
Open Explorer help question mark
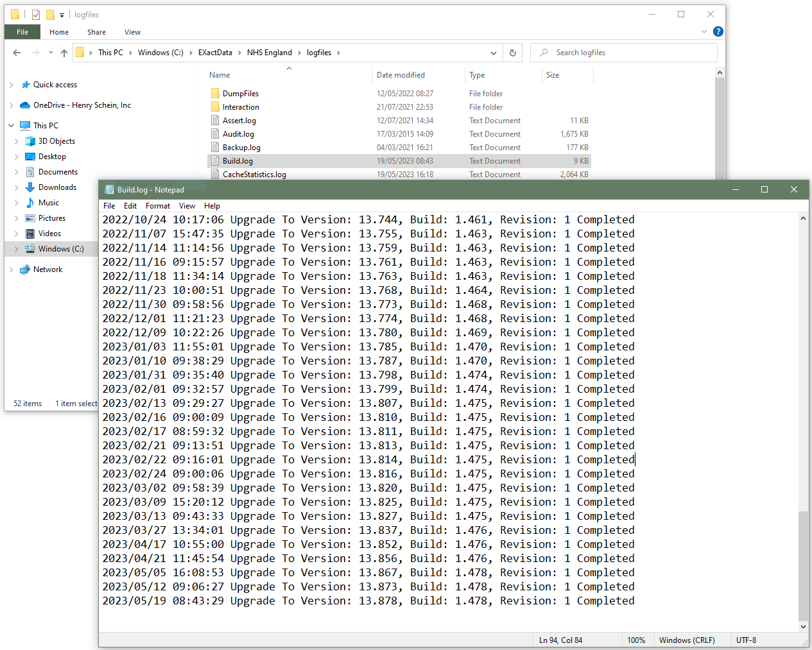tap(718, 31)
